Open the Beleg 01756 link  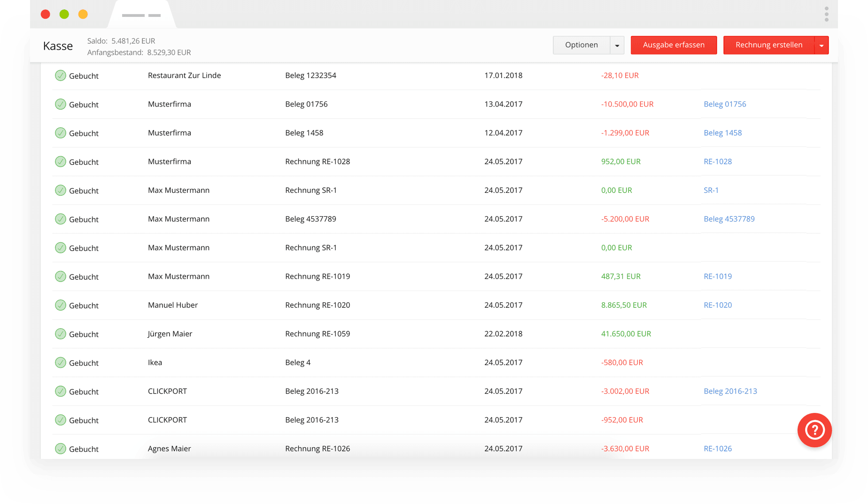coord(725,104)
